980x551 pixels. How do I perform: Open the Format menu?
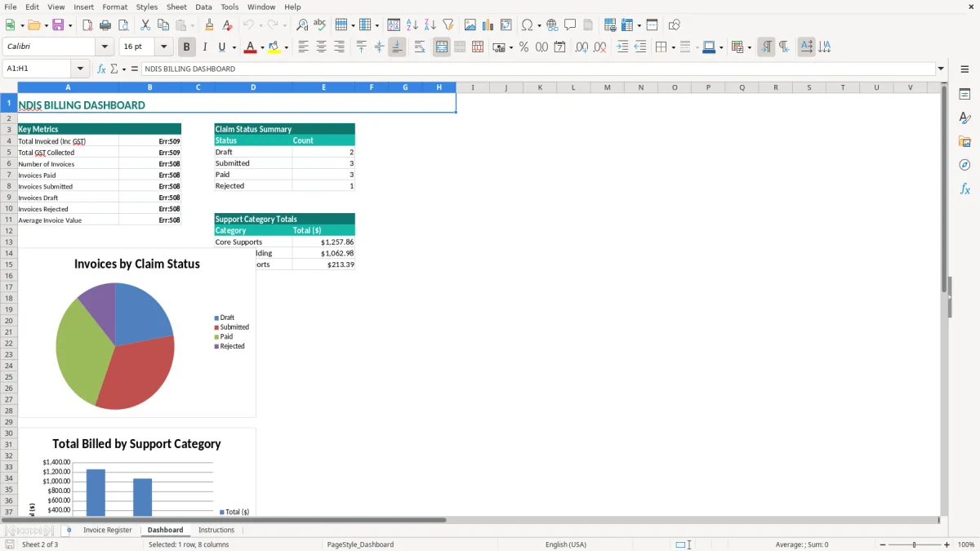pos(114,7)
